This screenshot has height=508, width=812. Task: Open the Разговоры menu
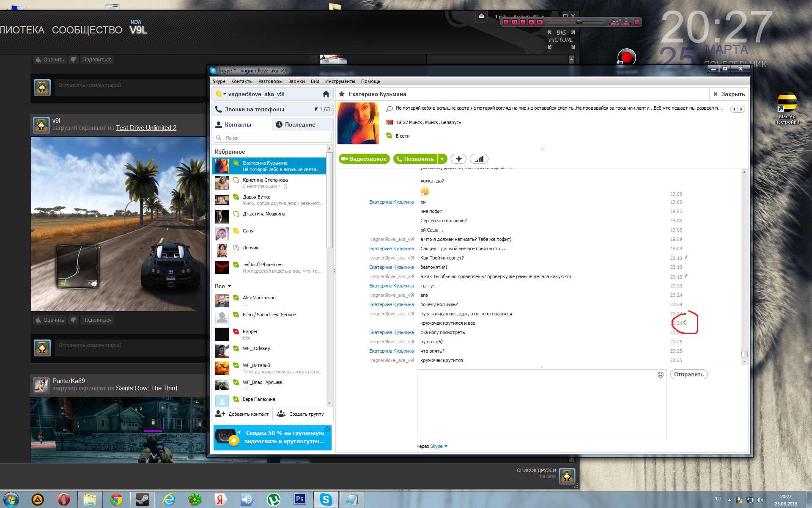pos(270,81)
